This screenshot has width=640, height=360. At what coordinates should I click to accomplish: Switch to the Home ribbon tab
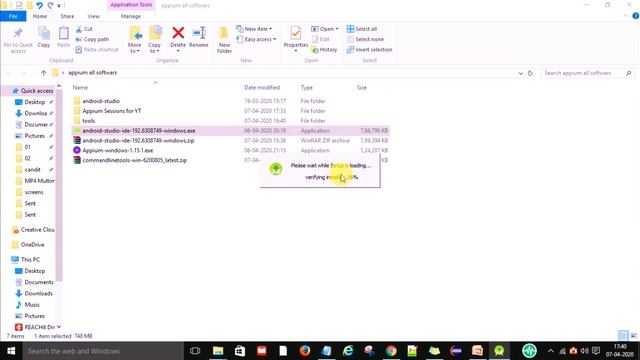pos(40,16)
